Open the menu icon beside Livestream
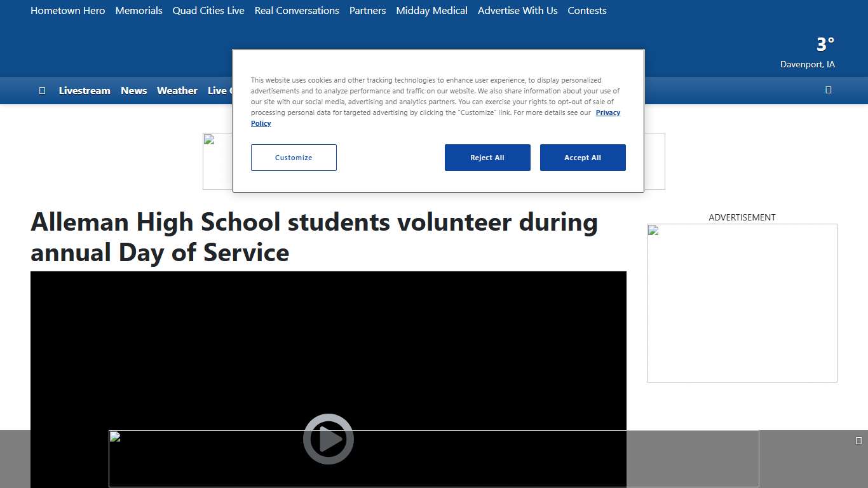Screen dimensions: 868x488 42,91
